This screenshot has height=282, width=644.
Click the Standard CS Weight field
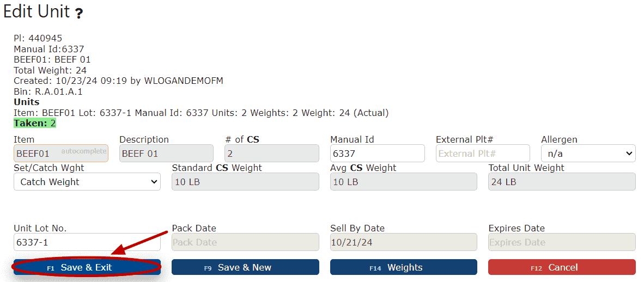245,182
